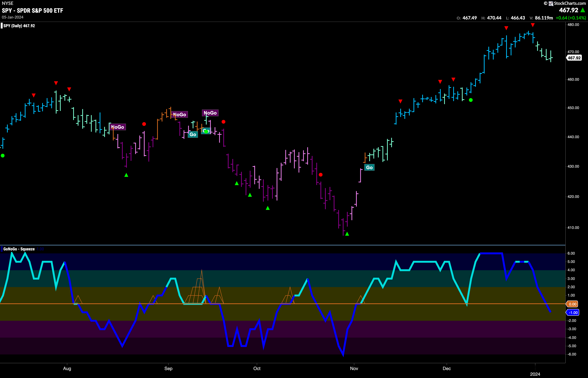This screenshot has height=378, width=588.
Task: Click the red circle marker in late October
Action: pos(321,175)
